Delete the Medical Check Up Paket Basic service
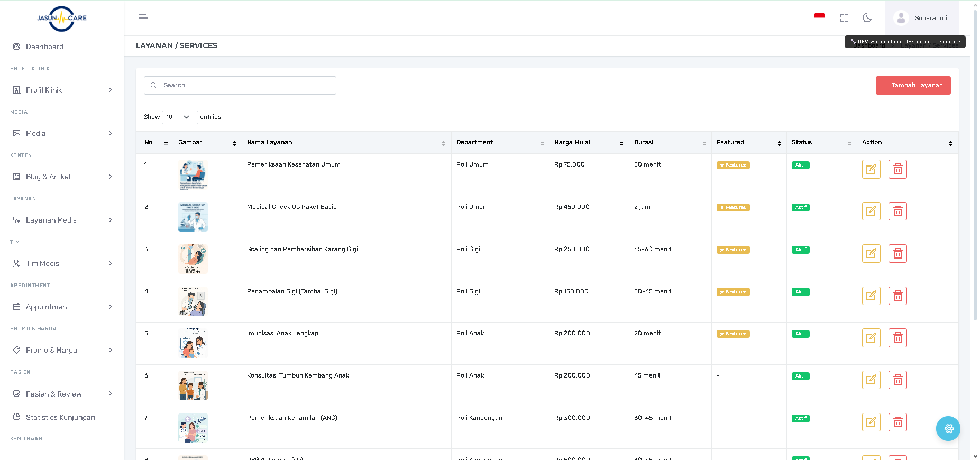Screen dimensions: 980x460 897,211
